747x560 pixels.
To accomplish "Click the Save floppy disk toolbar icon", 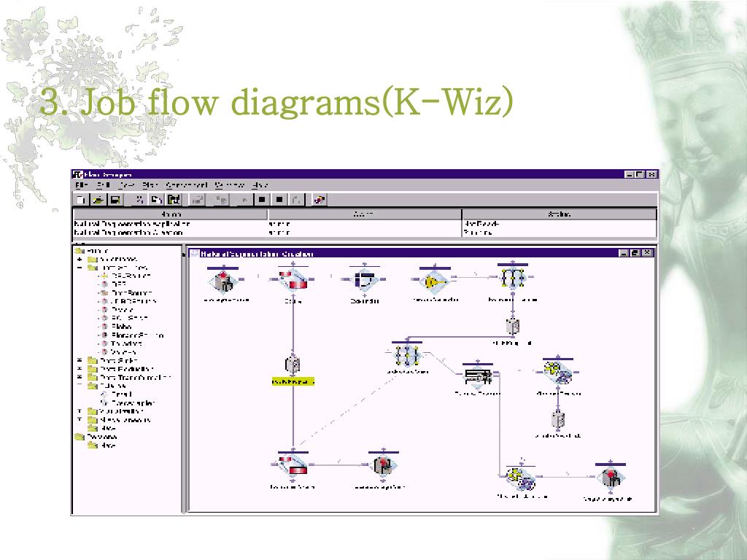I will pyautogui.click(x=115, y=200).
